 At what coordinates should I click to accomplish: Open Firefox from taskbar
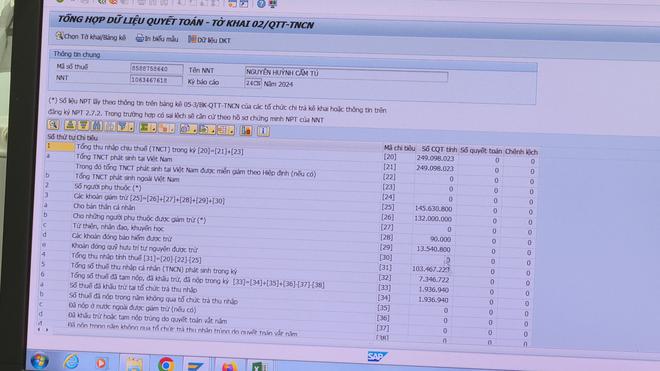[229, 366]
